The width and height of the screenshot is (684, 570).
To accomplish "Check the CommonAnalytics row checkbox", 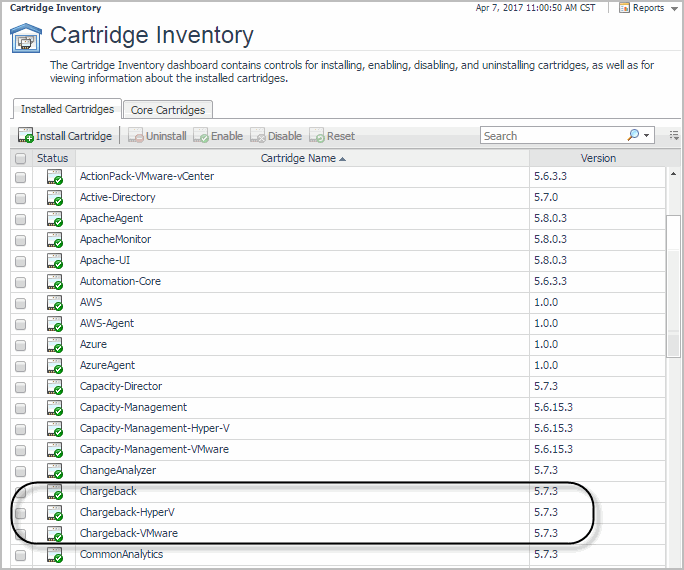I will click(21, 555).
